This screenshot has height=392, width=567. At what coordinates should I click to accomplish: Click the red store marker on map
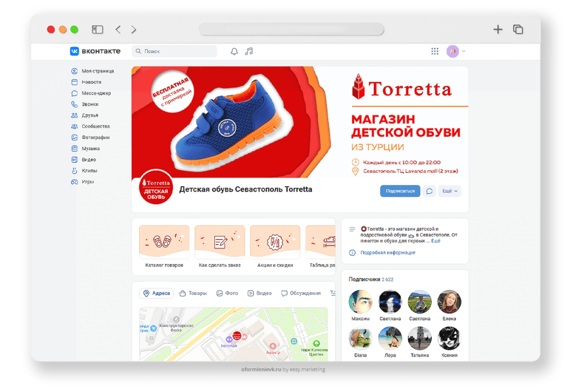point(237,336)
